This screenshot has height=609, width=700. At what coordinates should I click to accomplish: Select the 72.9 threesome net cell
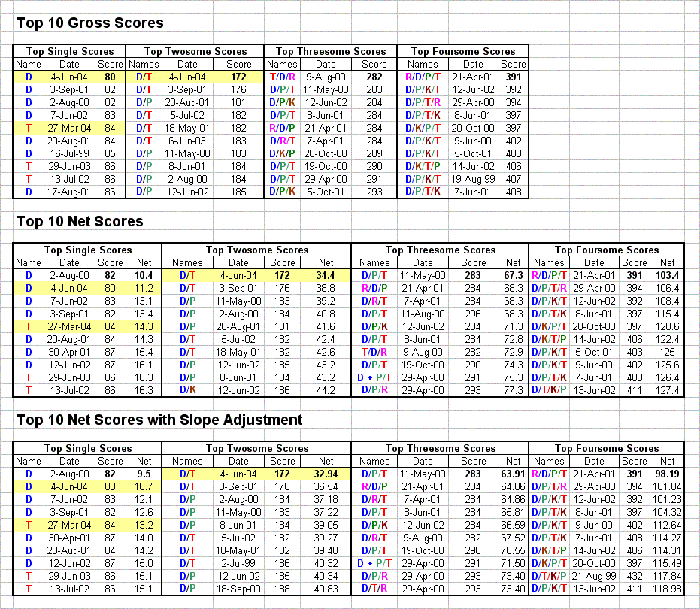click(514, 353)
